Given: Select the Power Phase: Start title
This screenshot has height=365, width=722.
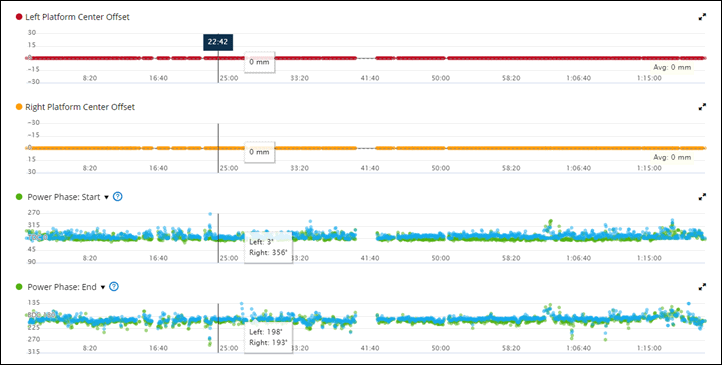Looking at the screenshot, I should point(64,197).
